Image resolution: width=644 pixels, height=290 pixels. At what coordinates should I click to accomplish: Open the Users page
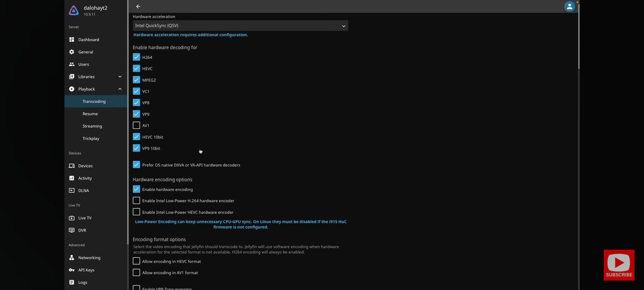96,64
